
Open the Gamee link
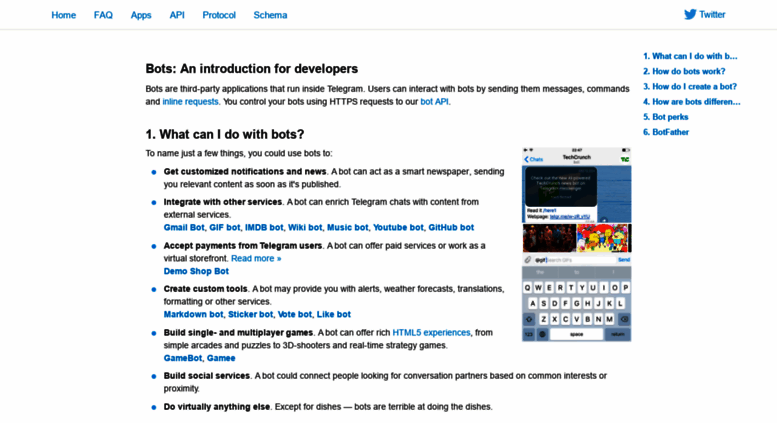221,358
